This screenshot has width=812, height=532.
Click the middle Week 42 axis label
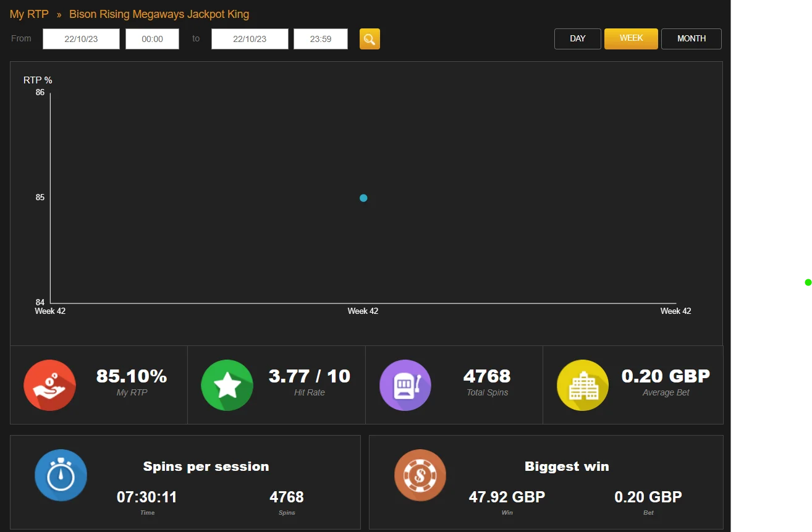coord(363,311)
